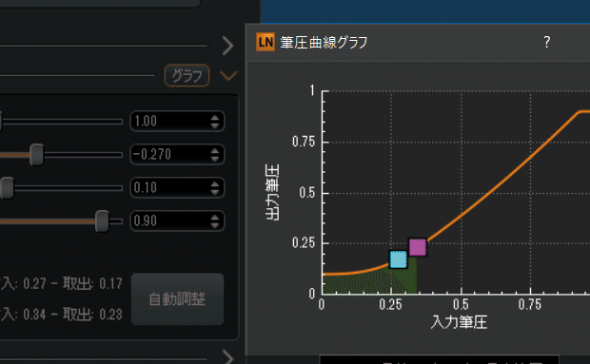Increase the 0.10 value with up arrow

tap(215, 183)
